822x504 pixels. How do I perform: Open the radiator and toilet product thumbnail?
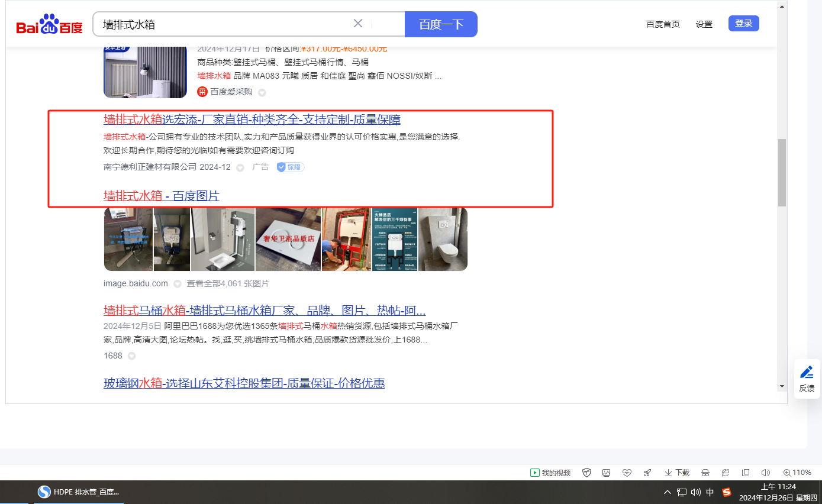pos(146,72)
